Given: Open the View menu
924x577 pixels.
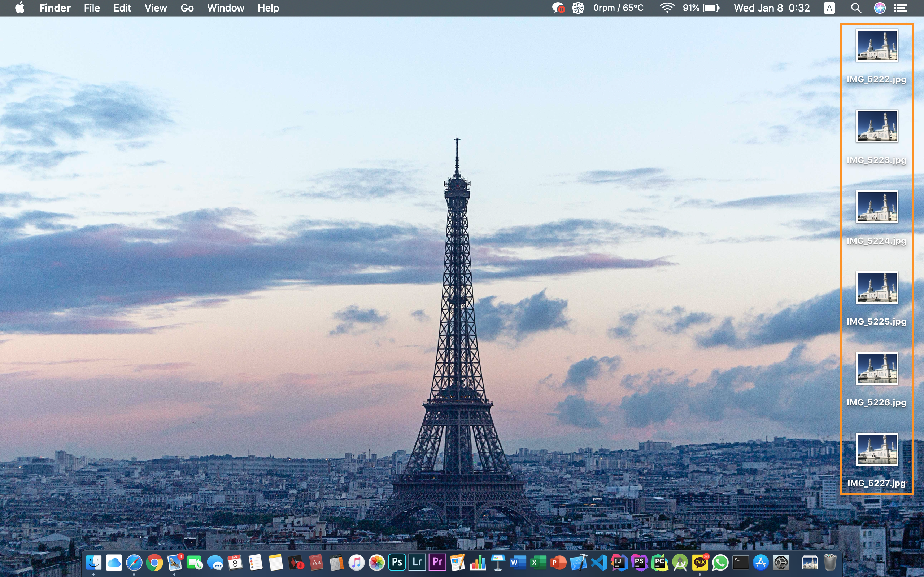Looking at the screenshot, I should point(156,8).
